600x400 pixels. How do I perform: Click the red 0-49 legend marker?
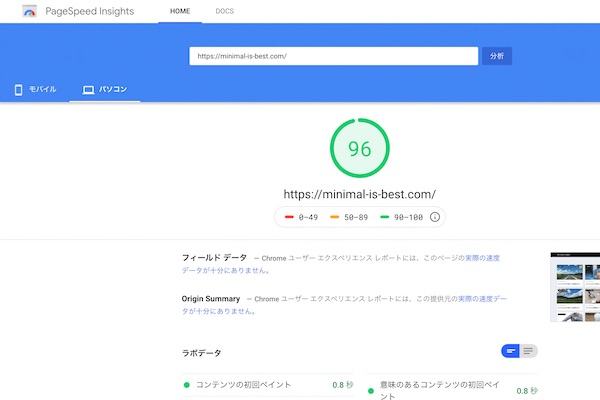[x=289, y=217]
